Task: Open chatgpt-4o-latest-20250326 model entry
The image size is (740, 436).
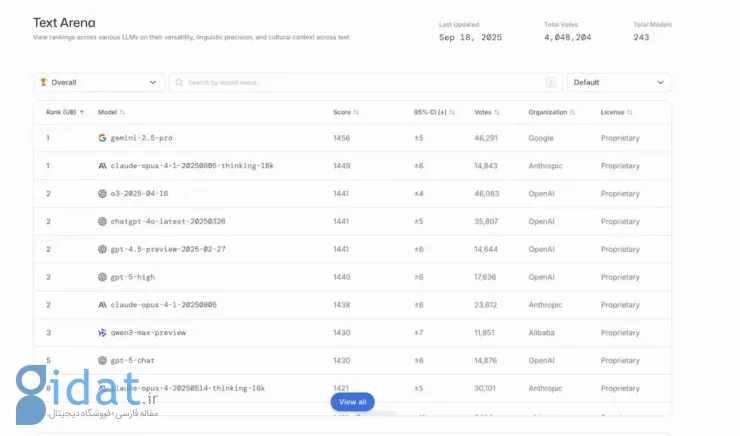Action: tap(168, 221)
